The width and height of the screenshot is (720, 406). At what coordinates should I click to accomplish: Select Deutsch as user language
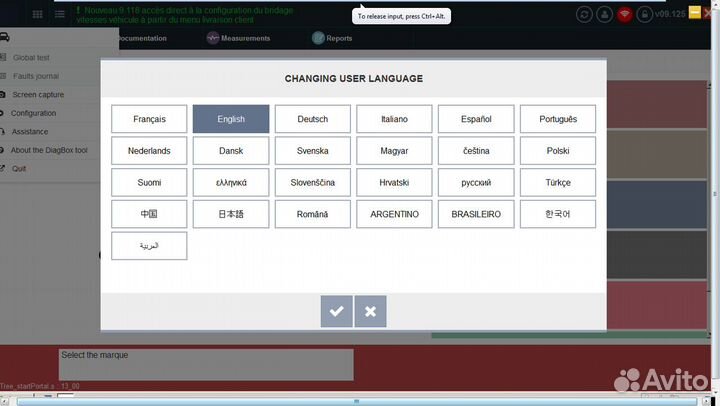pyautogui.click(x=313, y=119)
